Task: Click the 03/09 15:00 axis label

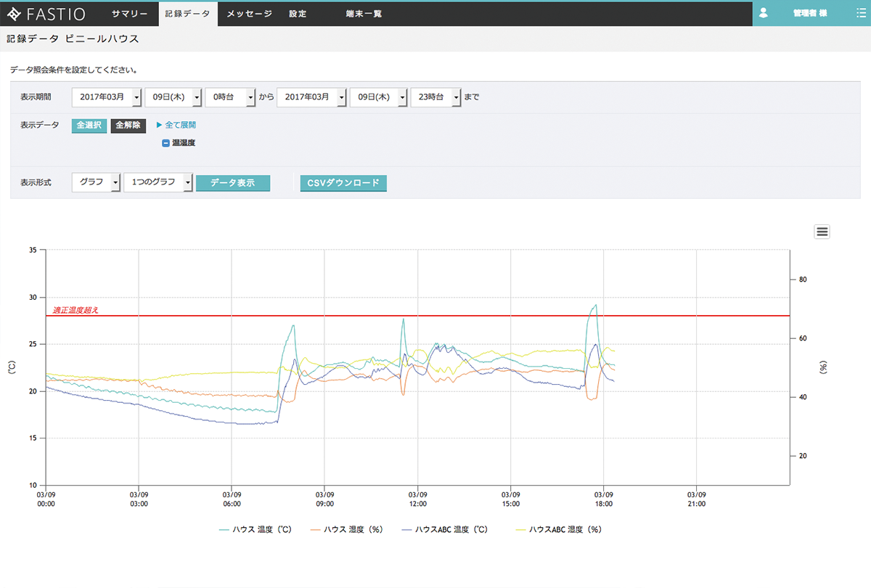Action: pyautogui.click(x=510, y=499)
